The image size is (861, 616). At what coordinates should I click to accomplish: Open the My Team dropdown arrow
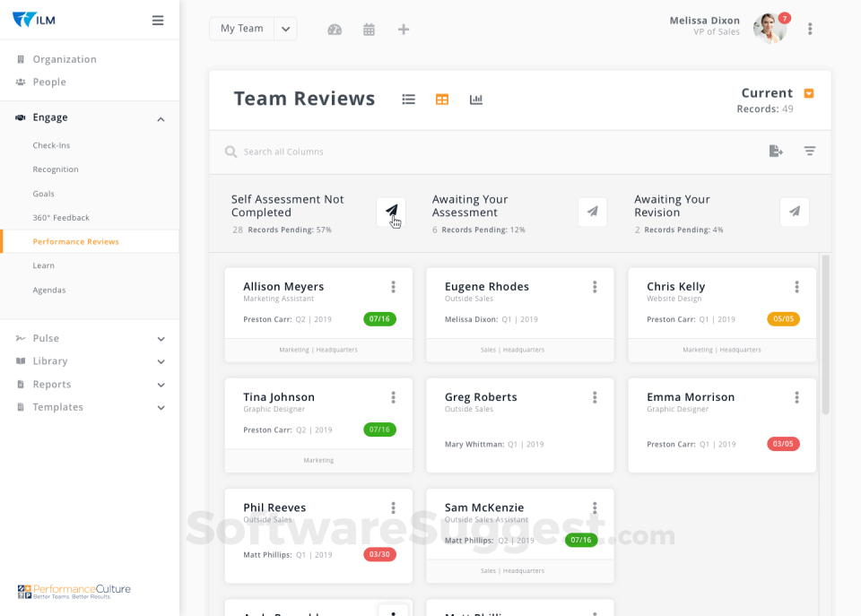click(285, 29)
